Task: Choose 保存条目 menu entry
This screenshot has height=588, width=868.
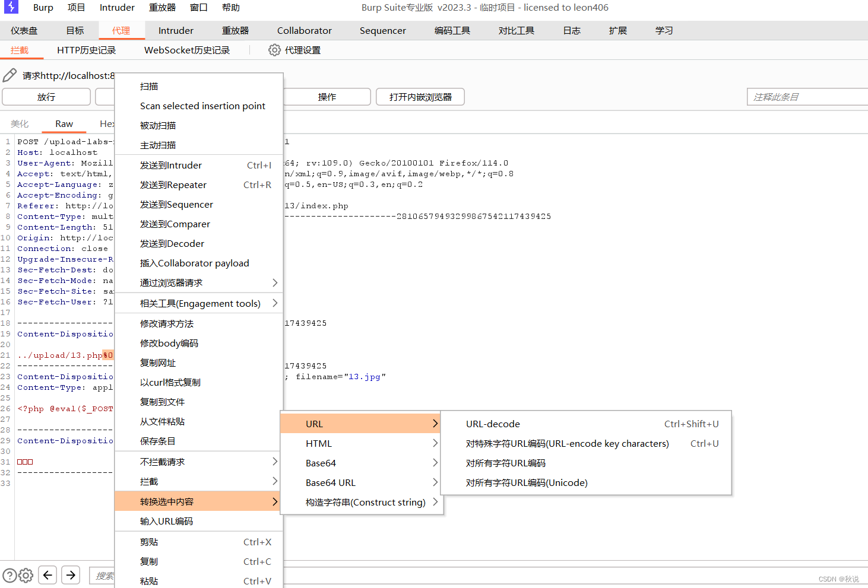Action: point(198,441)
